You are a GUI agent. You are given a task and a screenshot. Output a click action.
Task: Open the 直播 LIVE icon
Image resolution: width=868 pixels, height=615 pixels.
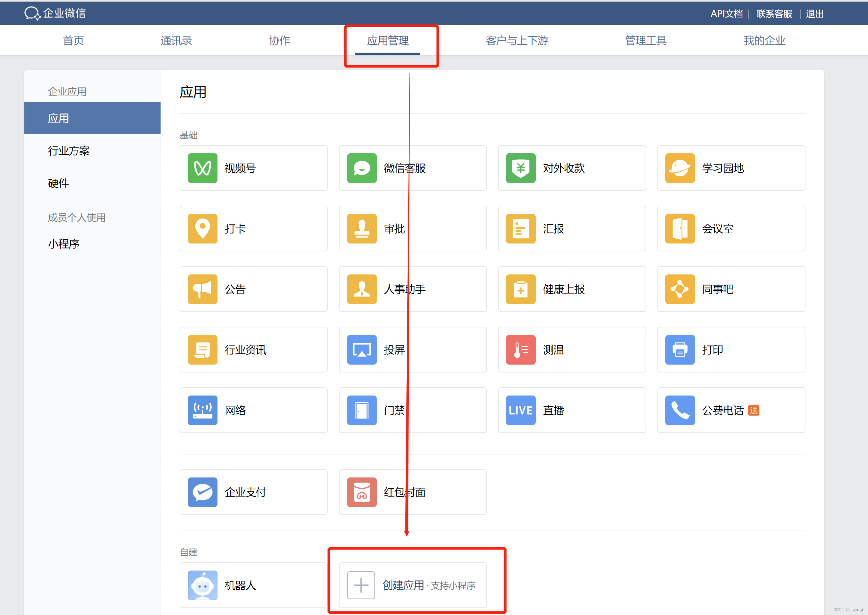tap(521, 411)
